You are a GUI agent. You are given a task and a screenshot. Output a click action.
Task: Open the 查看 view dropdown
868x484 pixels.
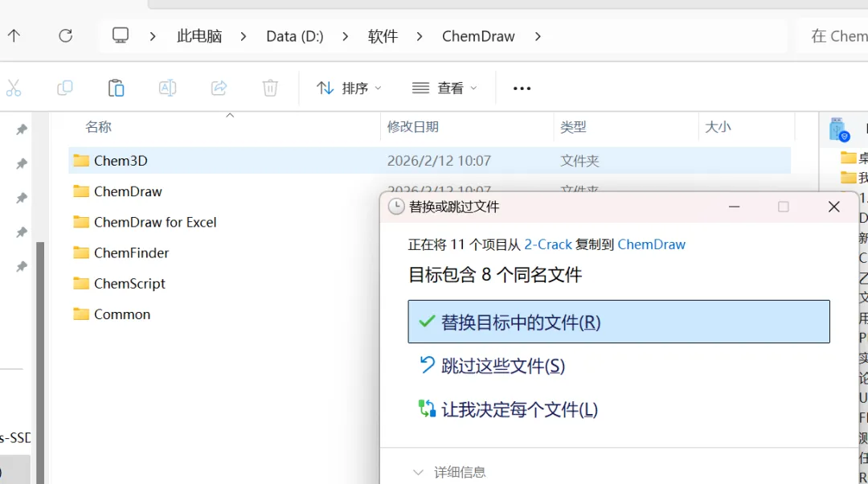[444, 88]
